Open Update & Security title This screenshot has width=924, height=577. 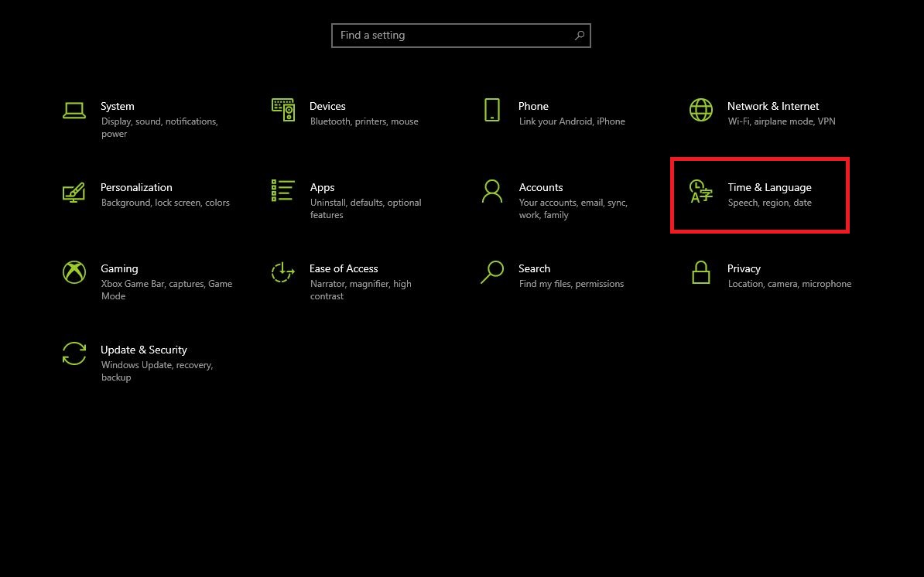(144, 350)
